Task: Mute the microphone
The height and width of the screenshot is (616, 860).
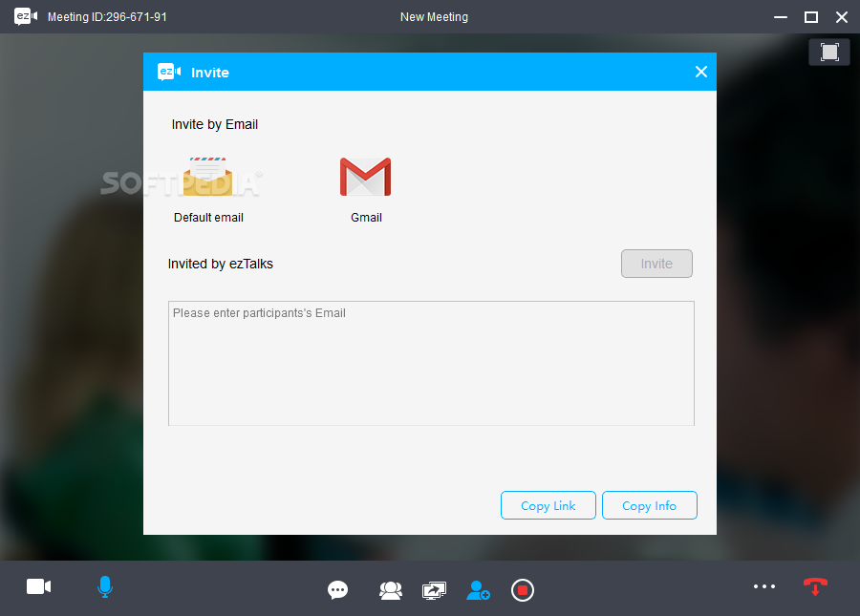Action: tap(105, 587)
